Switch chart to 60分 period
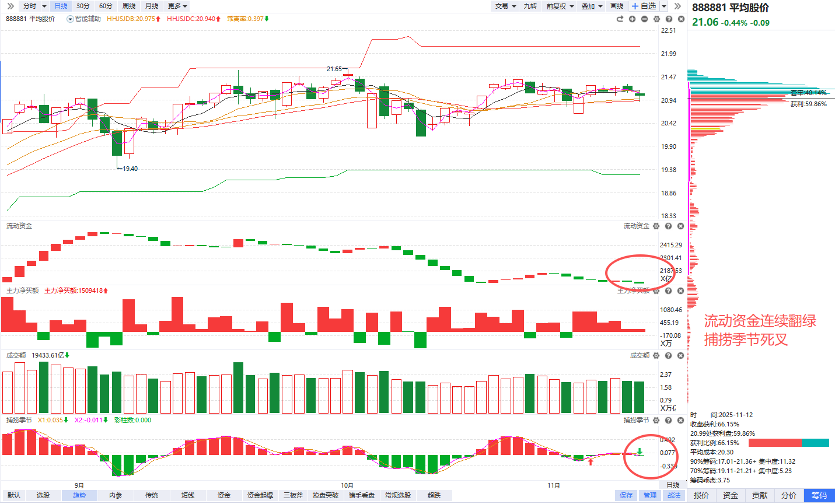 106,6
